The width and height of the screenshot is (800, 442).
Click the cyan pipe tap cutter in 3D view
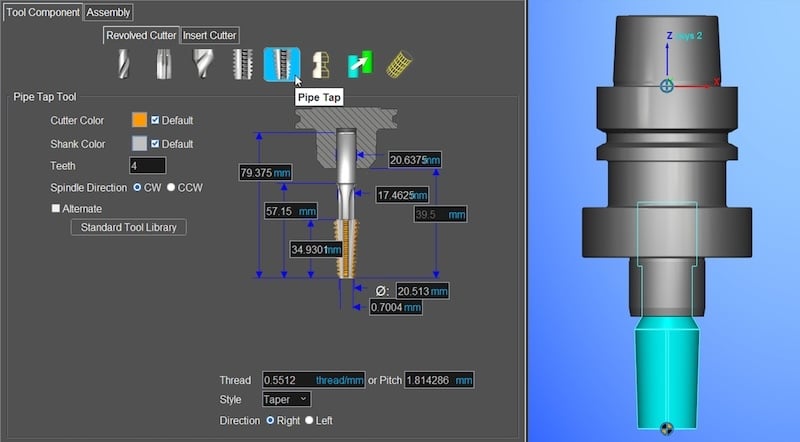(667, 373)
